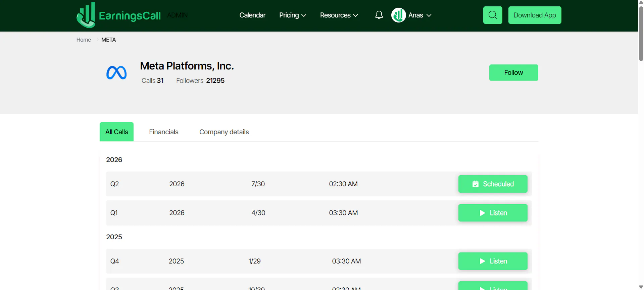The image size is (644, 290).
Task: Expand the Pricing dropdown menu
Action: pyautogui.click(x=293, y=15)
